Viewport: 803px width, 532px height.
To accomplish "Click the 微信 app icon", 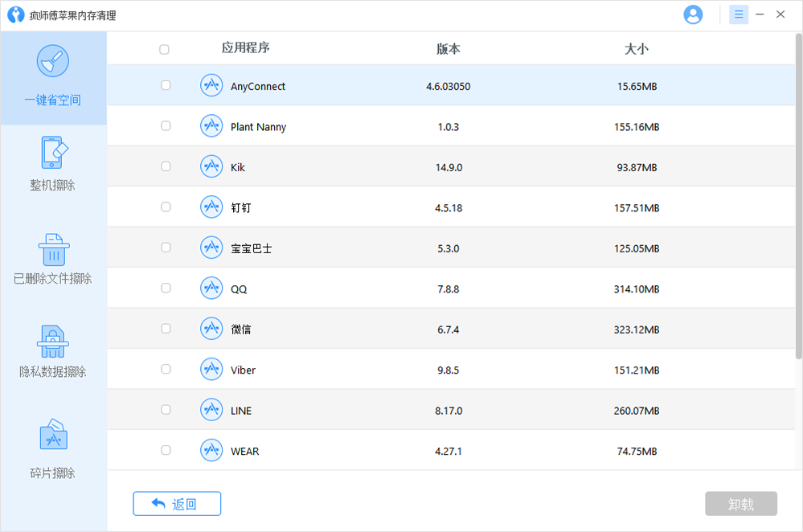I will point(211,328).
